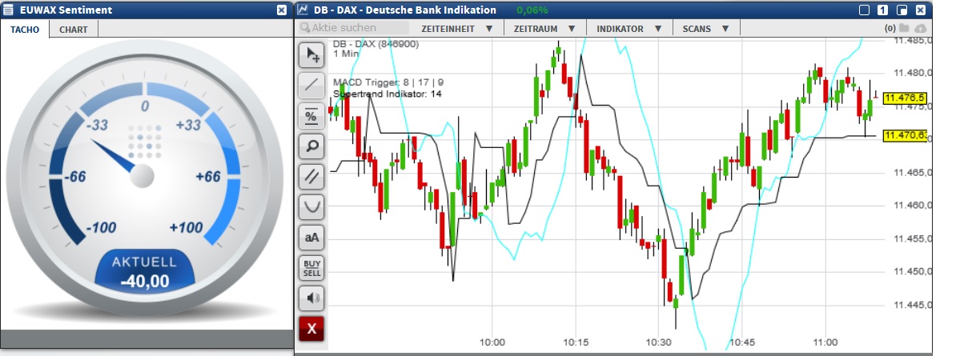
Task: Click the chart icon in DAX title bar
Action: point(303,10)
